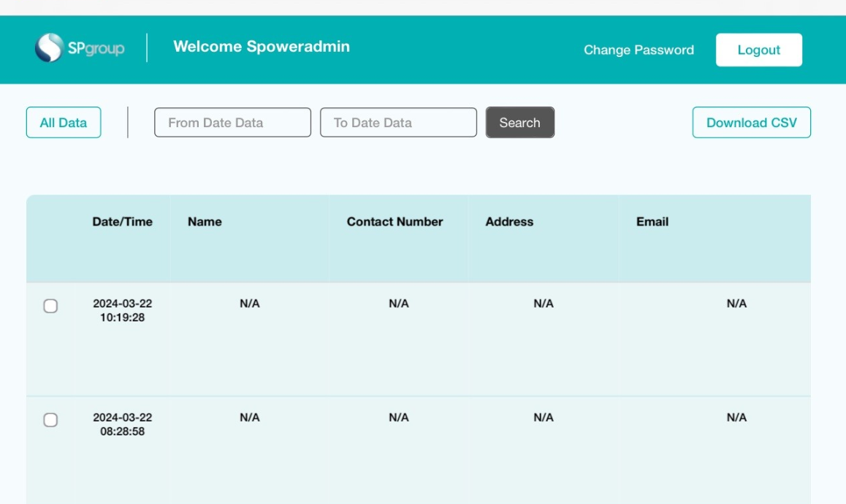Select the Email column header
Viewport: 846px width, 504px height.
[x=652, y=222]
